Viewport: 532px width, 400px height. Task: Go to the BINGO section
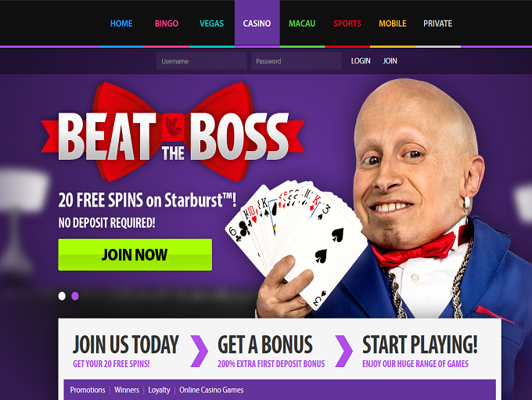tap(167, 23)
